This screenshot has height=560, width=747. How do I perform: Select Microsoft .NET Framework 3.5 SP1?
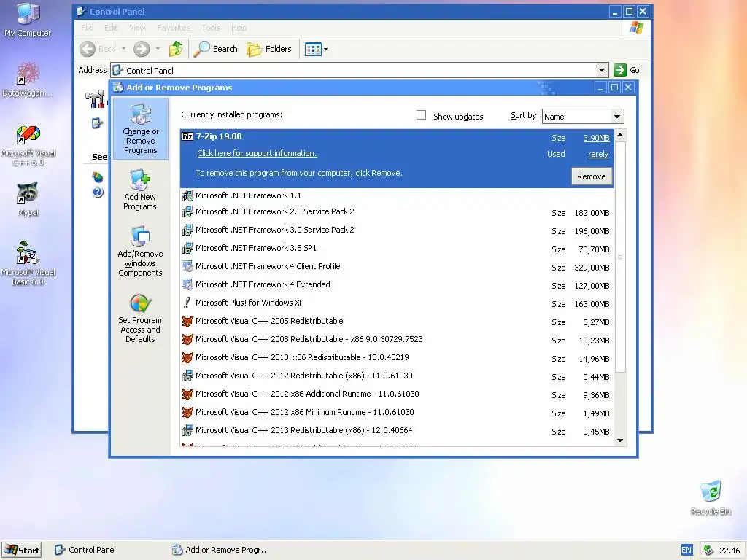(398, 248)
